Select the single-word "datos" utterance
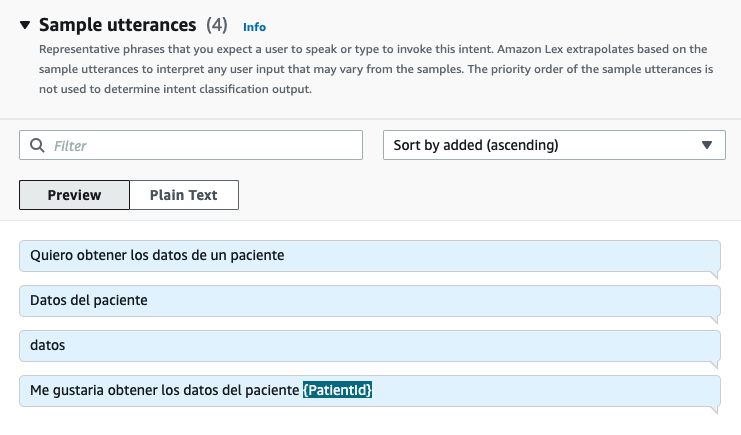 pyautogui.click(x=48, y=345)
